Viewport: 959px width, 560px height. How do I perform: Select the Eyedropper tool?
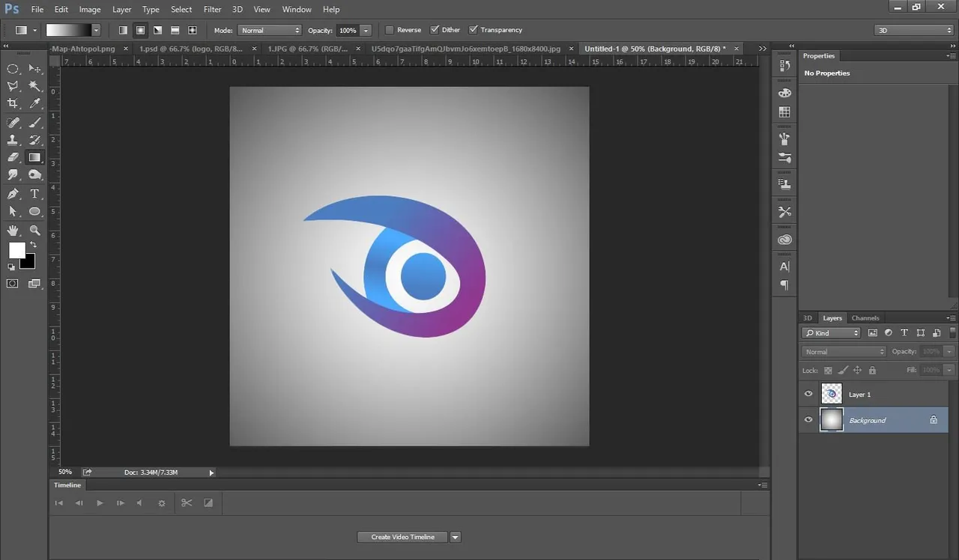[x=34, y=104]
